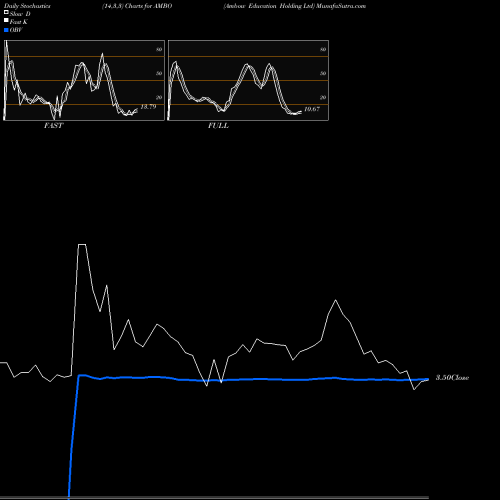Click the FULL chart label
500x500 pixels.
click(x=218, y=125)
